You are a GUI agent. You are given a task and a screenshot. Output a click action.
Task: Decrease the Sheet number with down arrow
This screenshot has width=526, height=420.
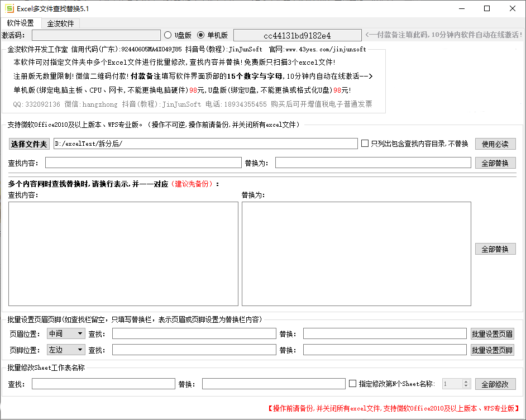point(466,386)
